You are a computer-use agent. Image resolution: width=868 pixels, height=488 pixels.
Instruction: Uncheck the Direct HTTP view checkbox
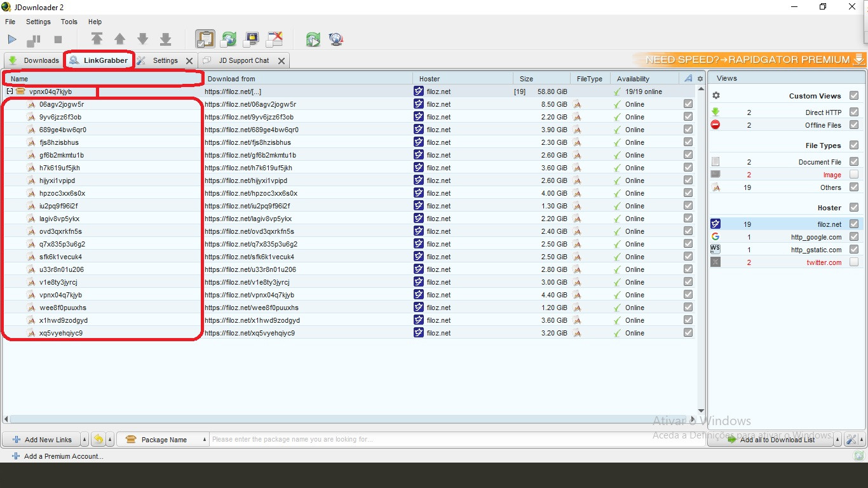pyautogui.click(x=854, y=112)
